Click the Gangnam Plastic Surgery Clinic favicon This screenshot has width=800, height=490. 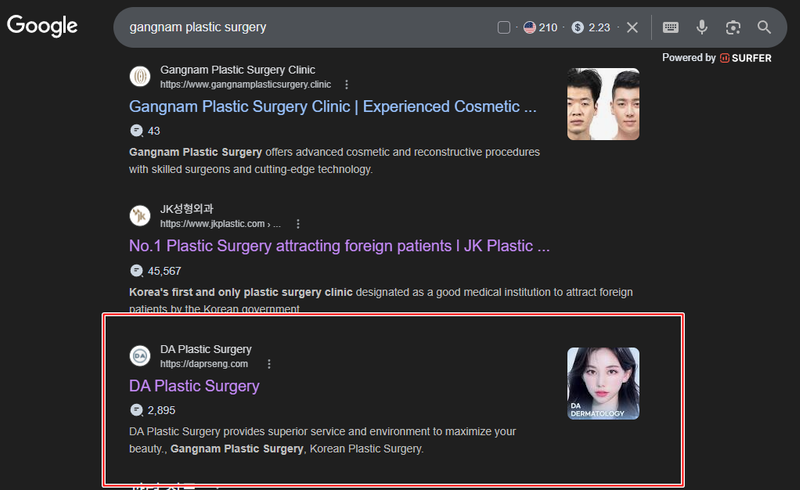(140, 77)
